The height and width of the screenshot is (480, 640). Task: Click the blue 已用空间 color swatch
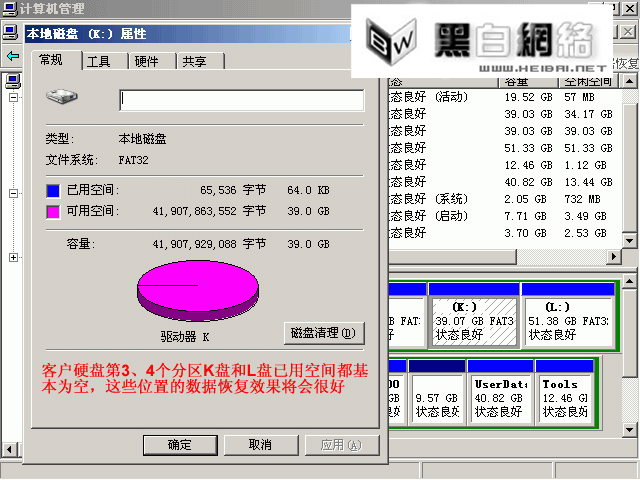[52, 189]
